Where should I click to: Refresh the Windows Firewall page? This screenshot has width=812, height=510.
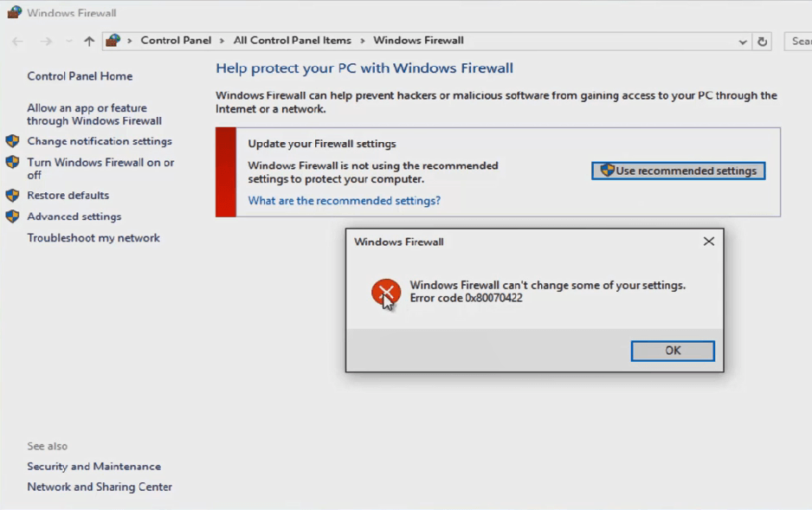pyautogui.click(x=763, y=42)
